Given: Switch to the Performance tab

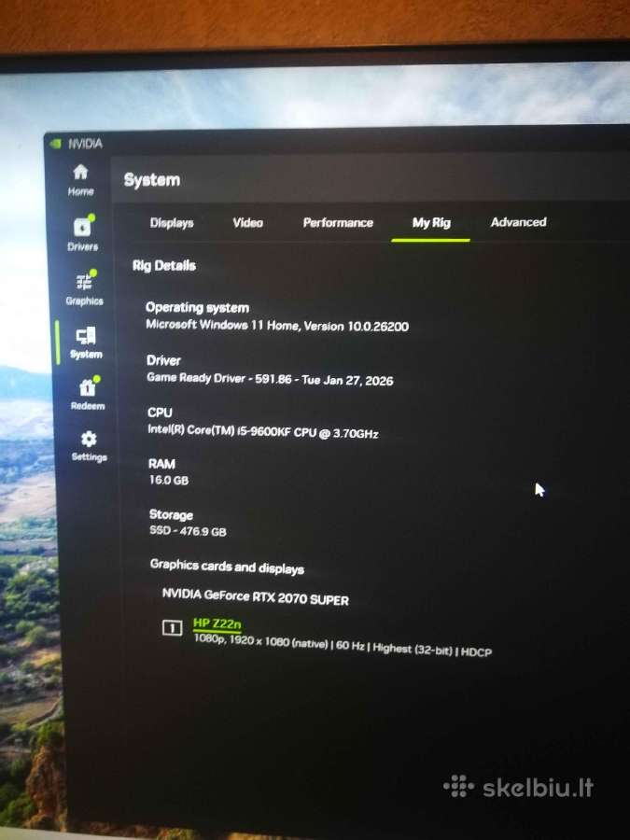Looking at the screenshot, I should (338, 223).
